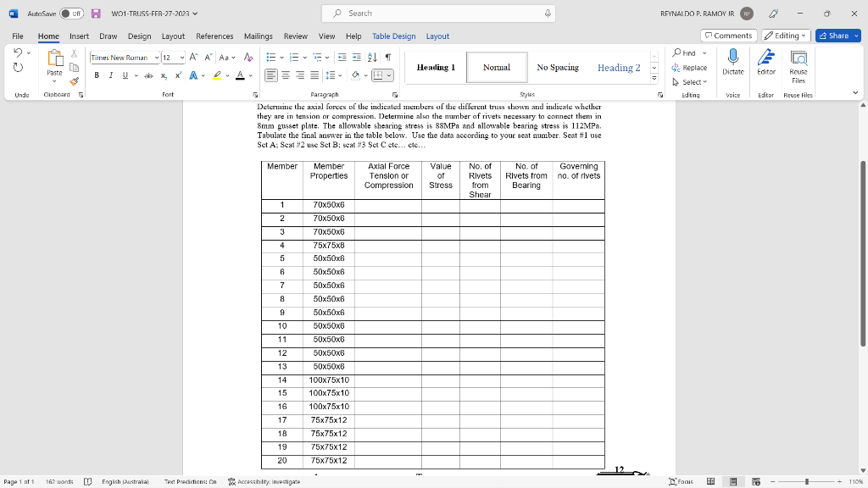Open font name dropdown

157,58
